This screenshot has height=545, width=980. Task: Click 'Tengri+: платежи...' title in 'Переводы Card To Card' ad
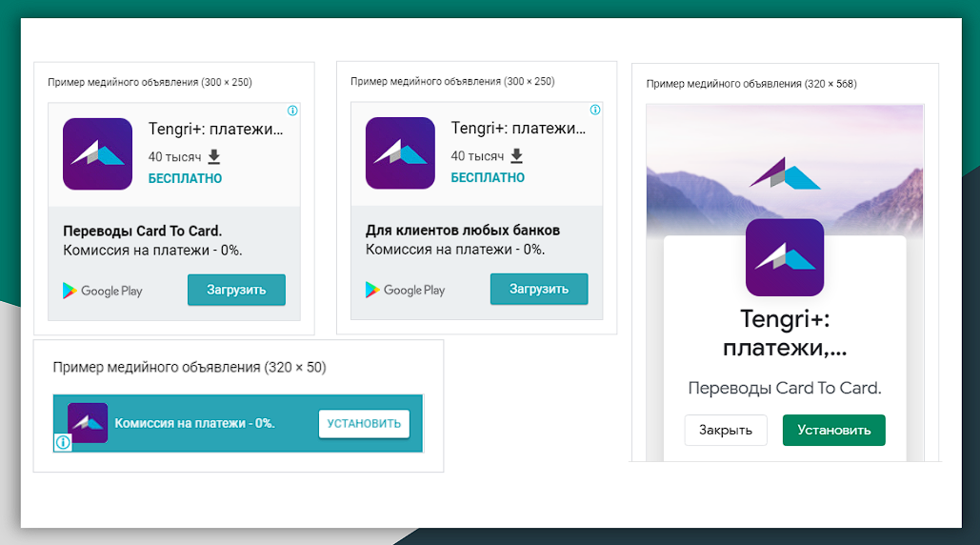(215, 130)
